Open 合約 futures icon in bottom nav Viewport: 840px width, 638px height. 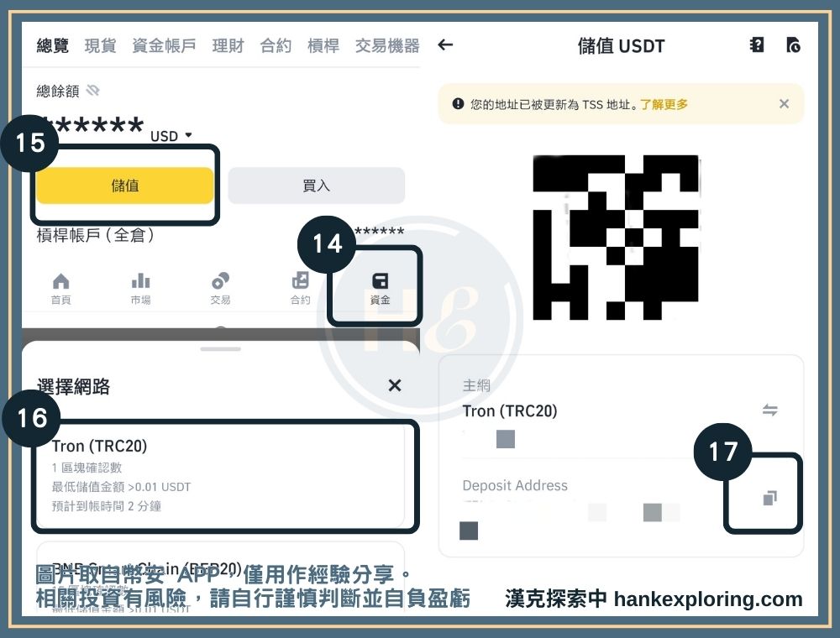coord(300,288)
